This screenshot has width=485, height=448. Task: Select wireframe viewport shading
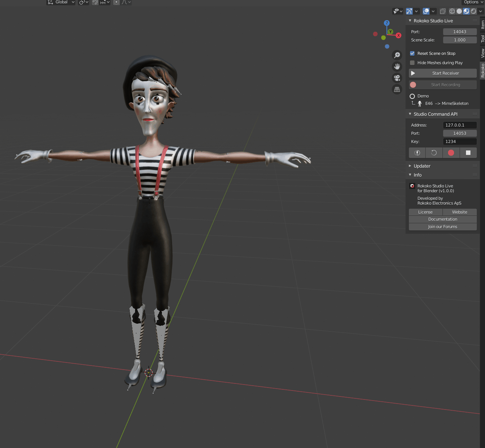pyautogui.click(x=452, y=11)
